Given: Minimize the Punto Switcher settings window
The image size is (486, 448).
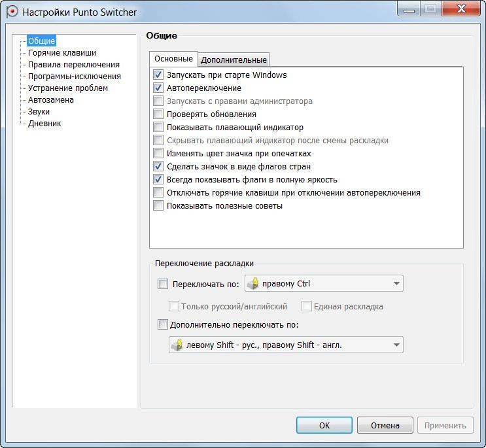Looking at the screenshot, I should tap(409, 9).
